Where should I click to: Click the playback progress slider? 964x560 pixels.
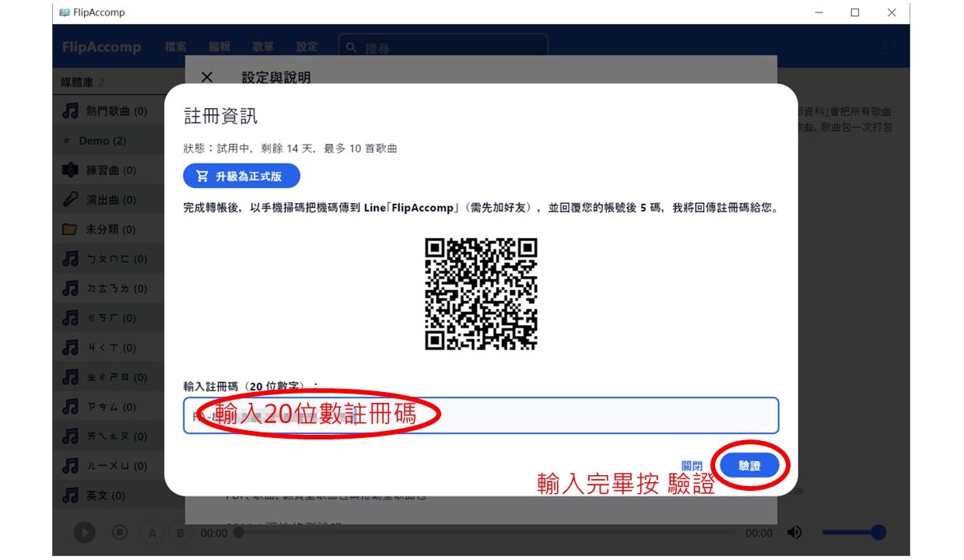click(x=485, y=533)
